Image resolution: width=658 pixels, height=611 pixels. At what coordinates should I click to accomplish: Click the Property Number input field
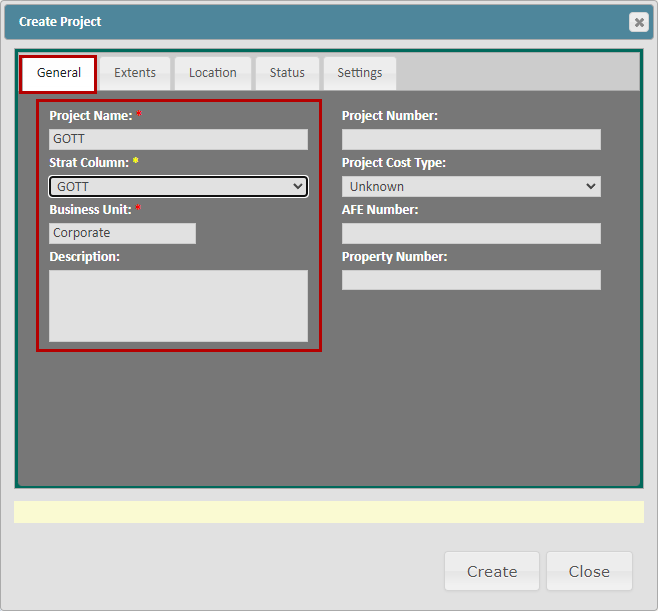[471, 280]
